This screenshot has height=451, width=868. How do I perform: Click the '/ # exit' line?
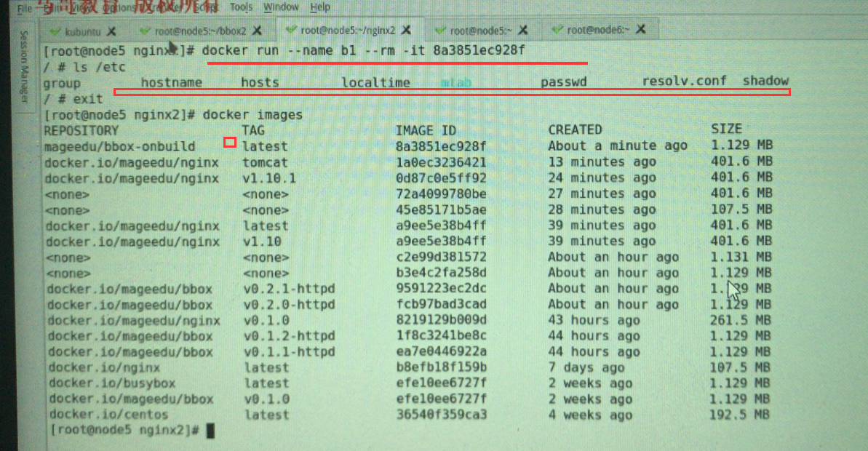(73, 99)
